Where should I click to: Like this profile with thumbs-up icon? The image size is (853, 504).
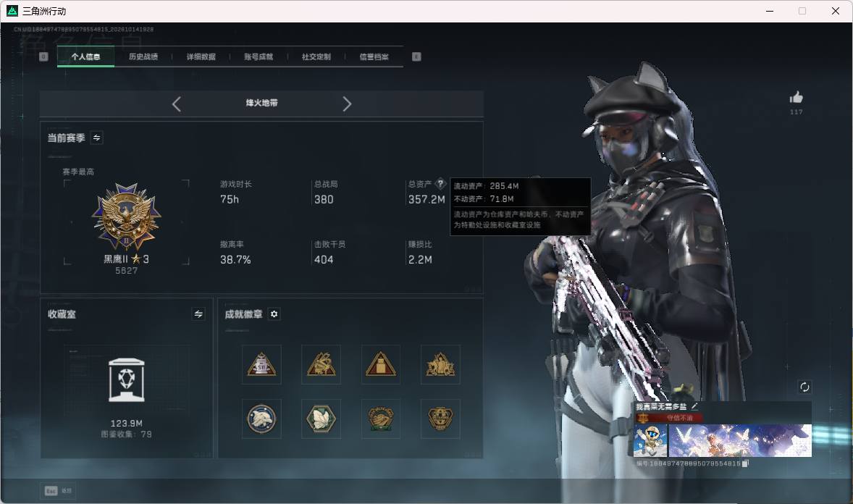click(x=797, y=98)
